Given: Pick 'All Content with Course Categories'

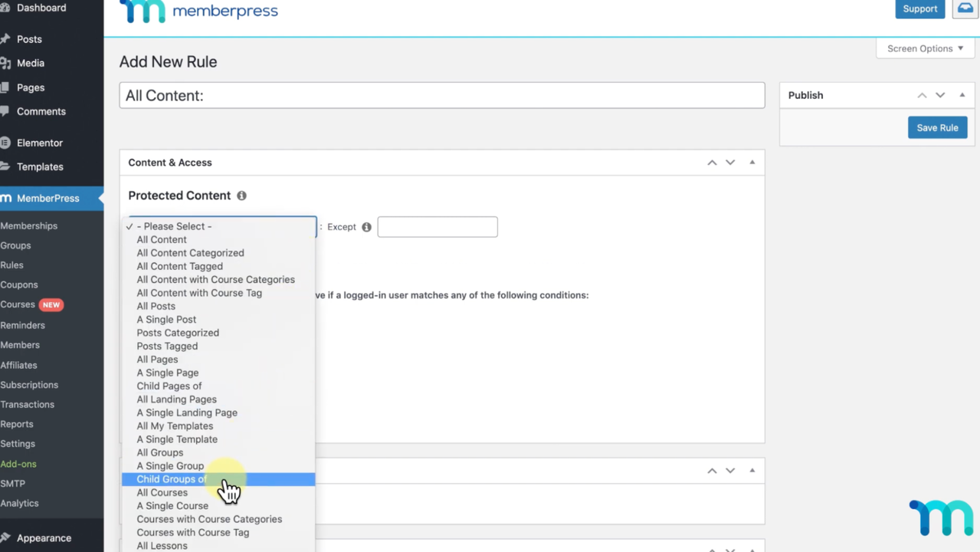Looking at the screenshot, I should tap(218, 280).
